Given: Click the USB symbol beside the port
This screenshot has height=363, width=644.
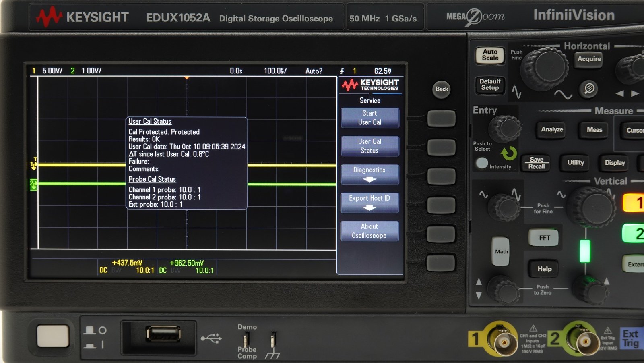Looking at the screenshot, I should [211, 338].
